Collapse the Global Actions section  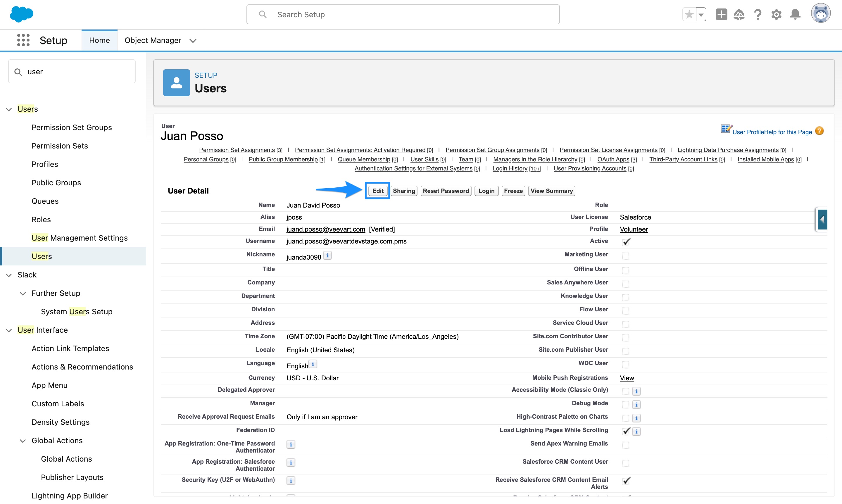coord(23,441)
